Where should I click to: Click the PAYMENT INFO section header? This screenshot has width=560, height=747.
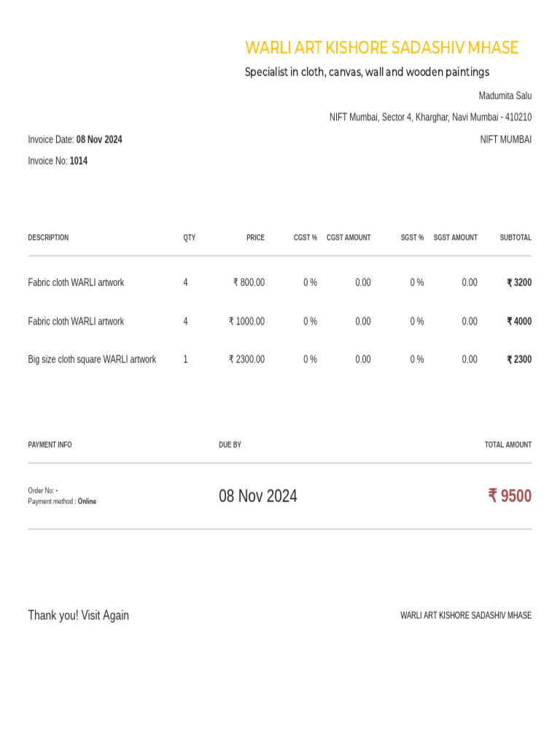[50, 444]
